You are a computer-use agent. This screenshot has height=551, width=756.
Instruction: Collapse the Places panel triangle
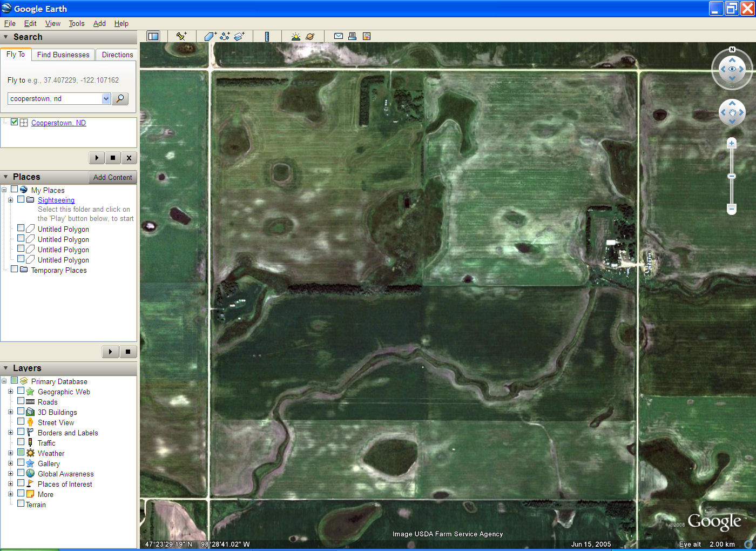coord(6,177)
